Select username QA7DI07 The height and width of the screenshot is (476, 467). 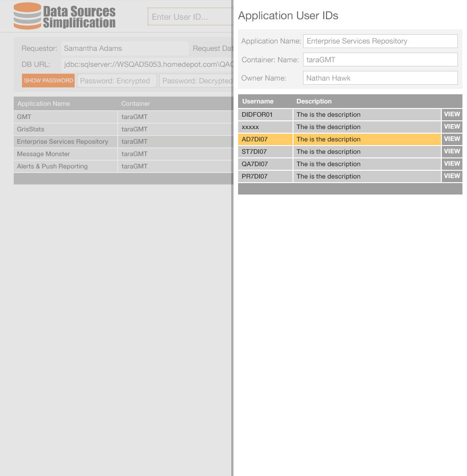click(265, 164)
